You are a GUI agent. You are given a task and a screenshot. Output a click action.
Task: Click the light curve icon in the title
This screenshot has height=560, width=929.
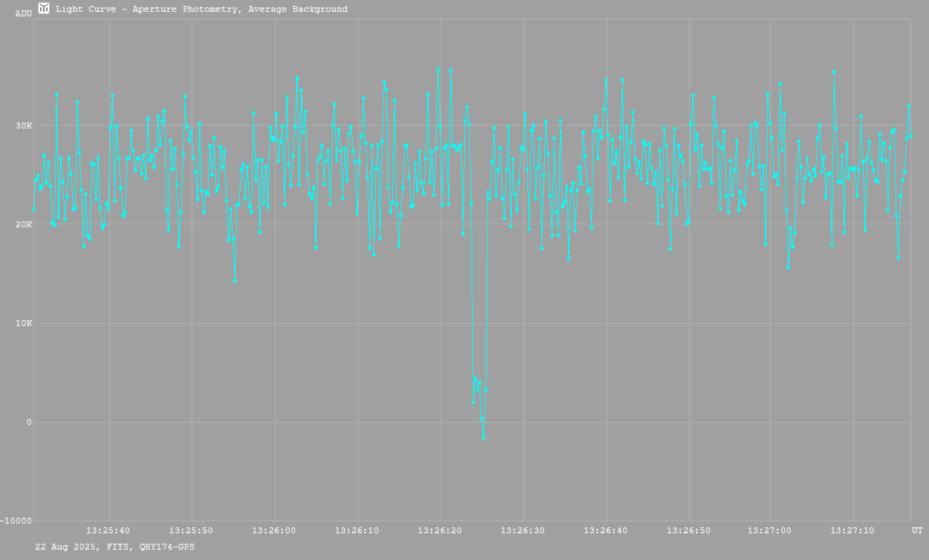[44, 8]
